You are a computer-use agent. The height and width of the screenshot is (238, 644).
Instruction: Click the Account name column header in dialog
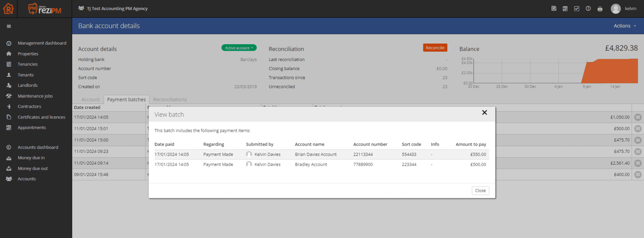click(310, 144)
